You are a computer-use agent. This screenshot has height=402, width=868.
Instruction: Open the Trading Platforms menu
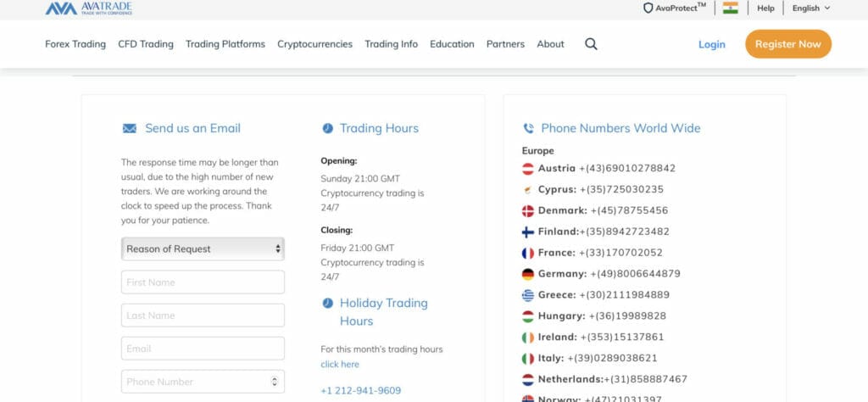[225, 44]
